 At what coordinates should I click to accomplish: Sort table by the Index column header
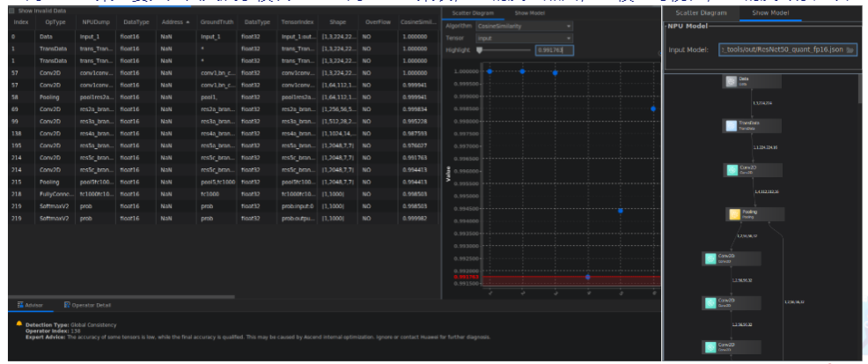pos(21,22)
